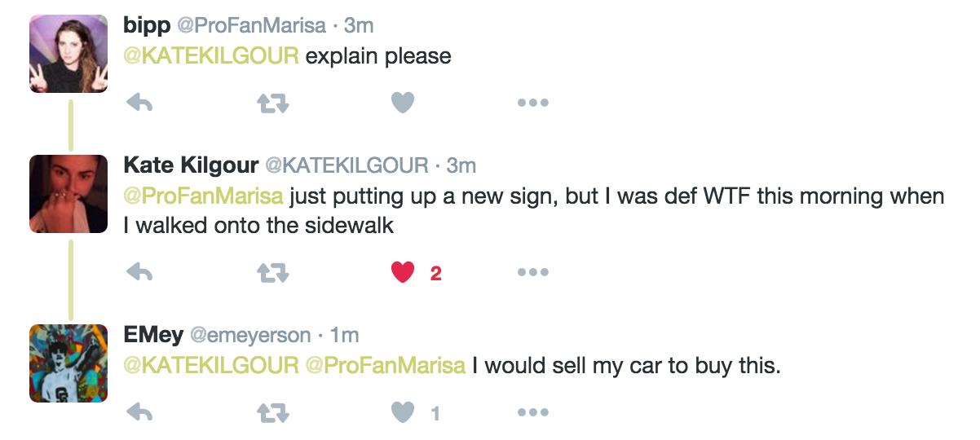Viewport: 980px width, 440px height.
Task: Open more options on bipp's tweet
Action: (x=533, y=103)
